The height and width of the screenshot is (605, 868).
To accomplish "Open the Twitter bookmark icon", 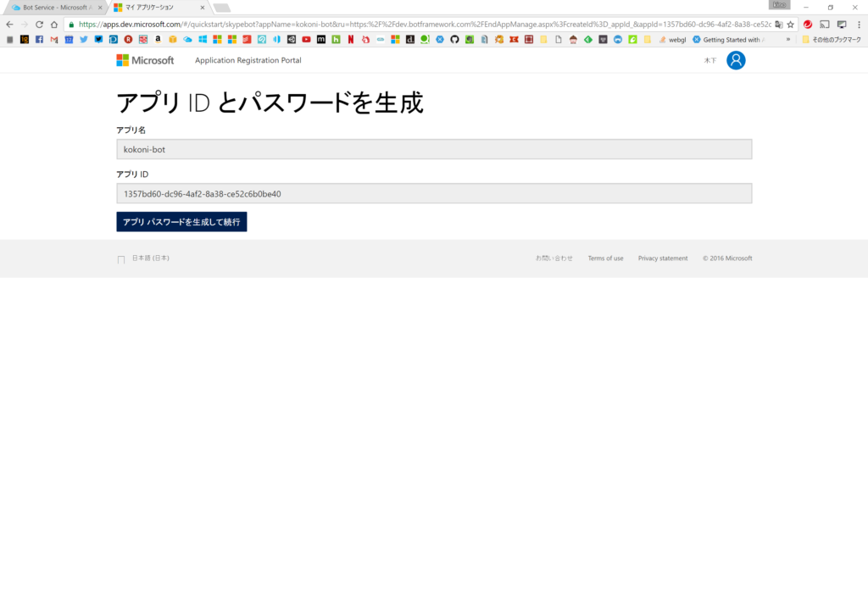I will (84, 40).
